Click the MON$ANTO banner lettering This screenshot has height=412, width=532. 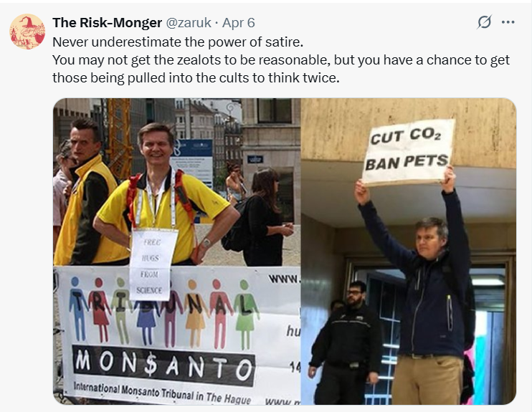coord(164,365)
